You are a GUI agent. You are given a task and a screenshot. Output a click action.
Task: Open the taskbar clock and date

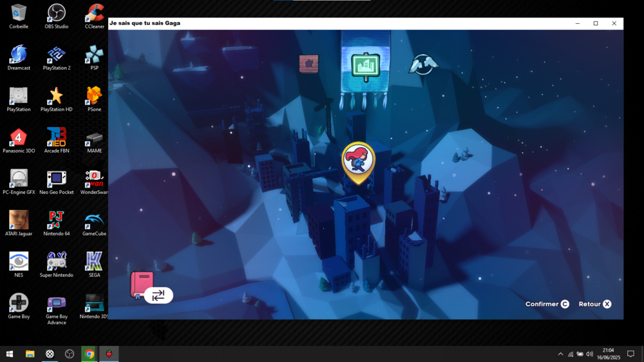pyautogui.click(x=609, y=354)
